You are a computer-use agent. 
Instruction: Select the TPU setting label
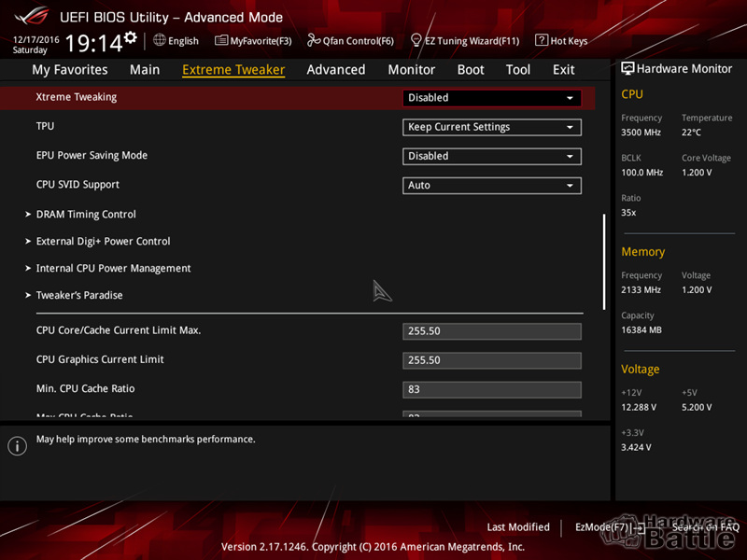coord(45,126)
